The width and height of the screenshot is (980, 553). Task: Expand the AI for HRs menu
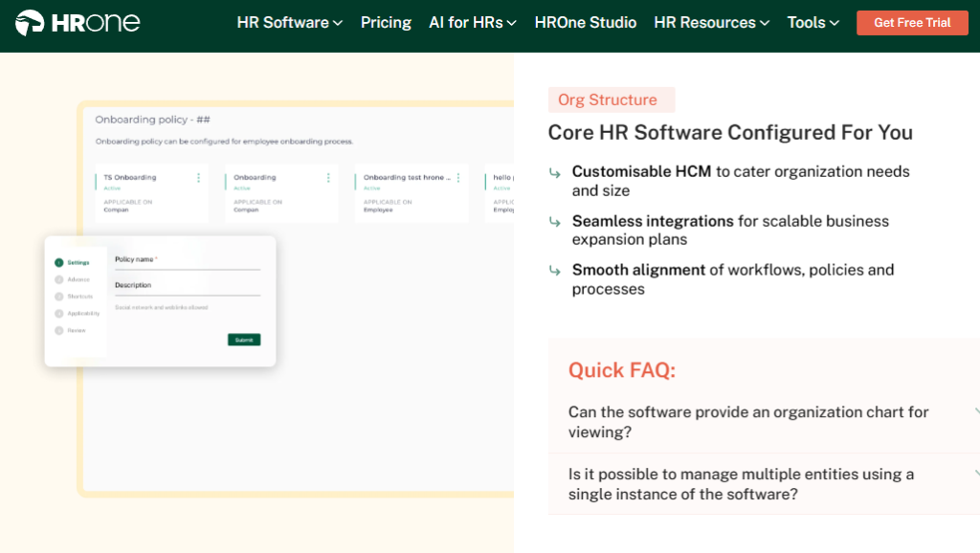[473, 23]
